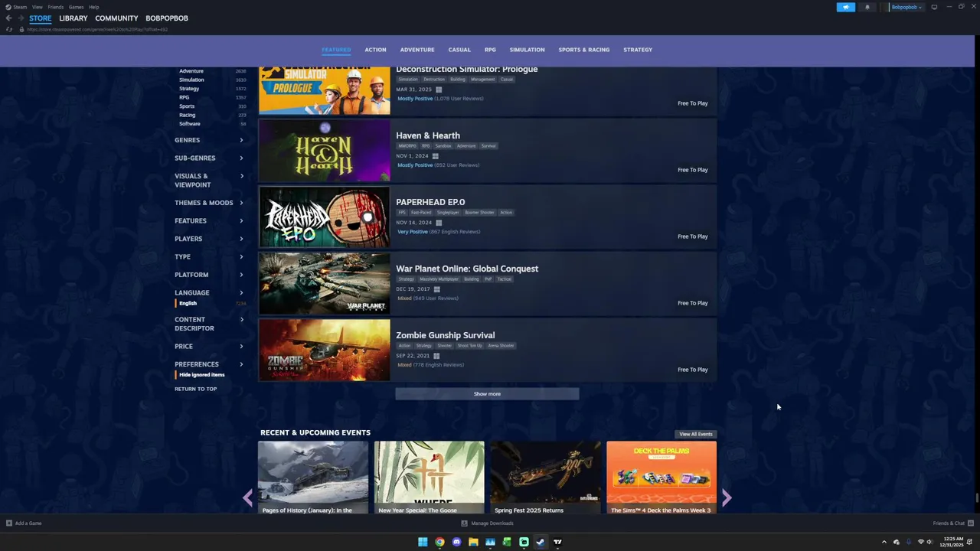Click the Manage Downloads label
980x551 pixels.
[492, 523]
